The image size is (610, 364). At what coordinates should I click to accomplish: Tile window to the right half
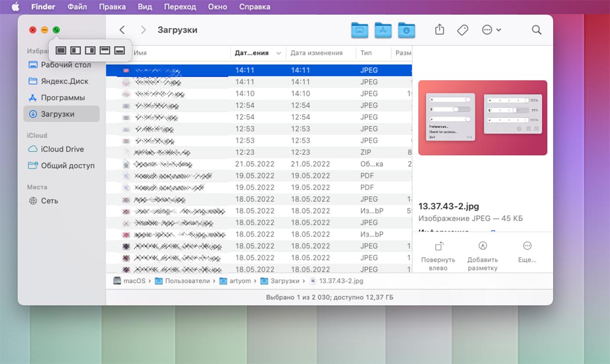click(x=90, y=50)
